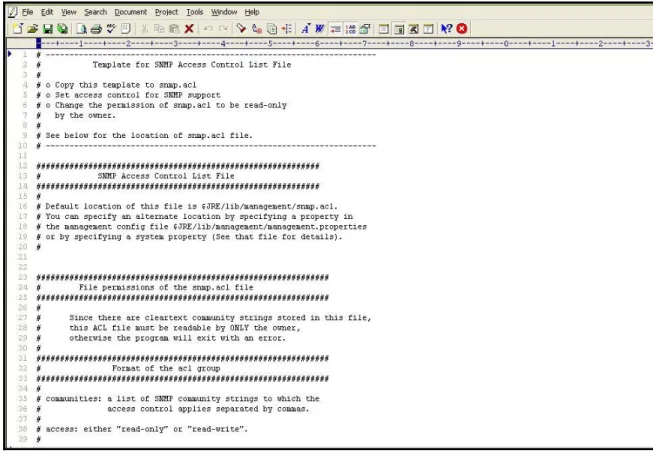Click the New document icon

pyautogui.click(x=17, y=29)
